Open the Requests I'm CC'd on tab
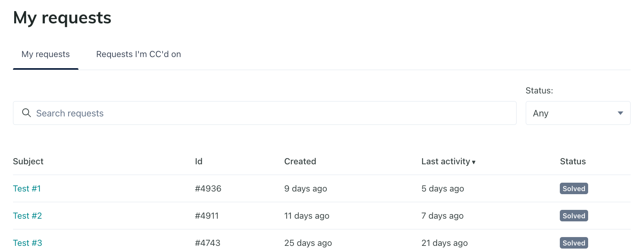644x252 pixels. click(139, 54)
